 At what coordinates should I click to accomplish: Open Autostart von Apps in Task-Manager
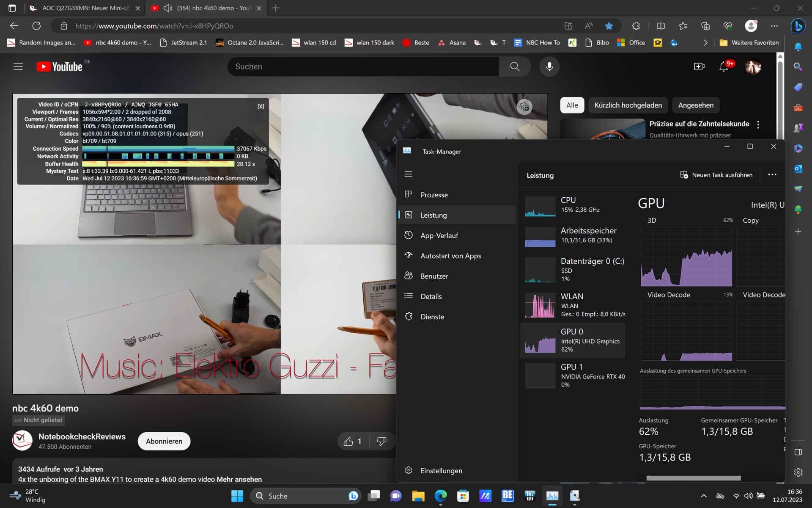point(457,256)
